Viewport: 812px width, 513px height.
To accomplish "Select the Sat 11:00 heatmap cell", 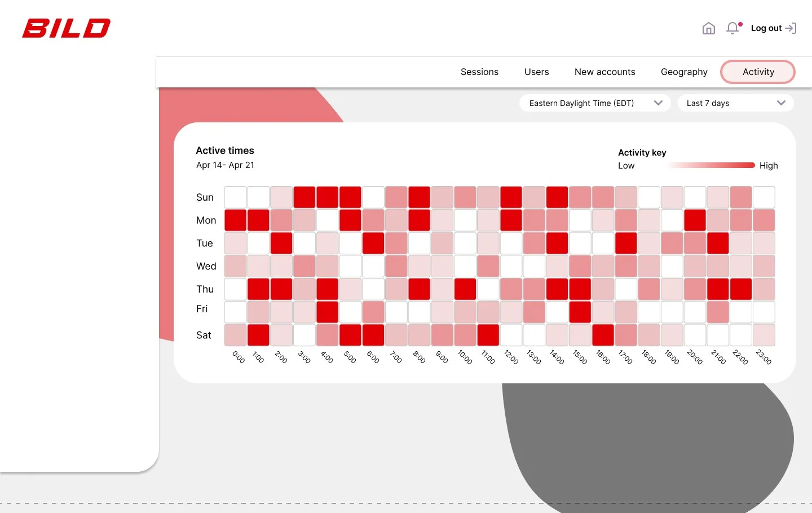I will coord(488,335).
